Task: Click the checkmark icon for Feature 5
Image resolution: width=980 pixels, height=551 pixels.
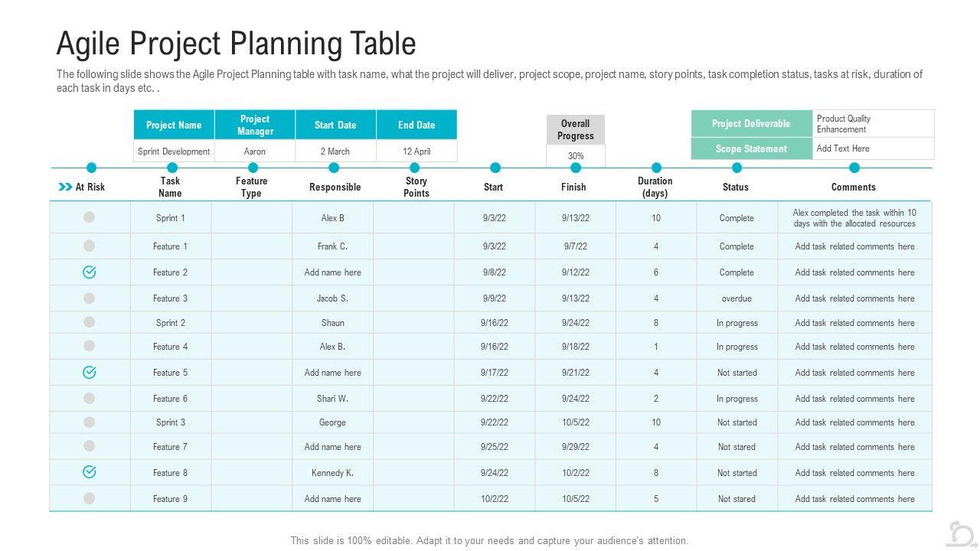Action: [x=90, y=372]
